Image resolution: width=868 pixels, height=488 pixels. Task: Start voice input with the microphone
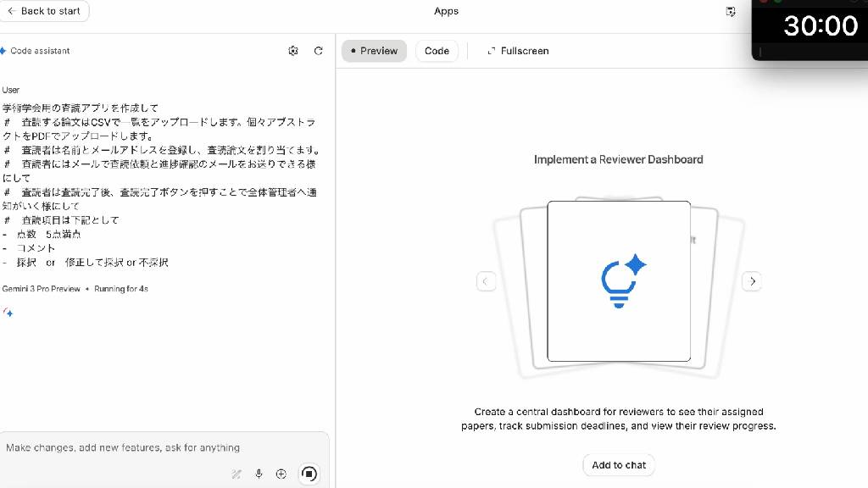[x=259, y=474]
